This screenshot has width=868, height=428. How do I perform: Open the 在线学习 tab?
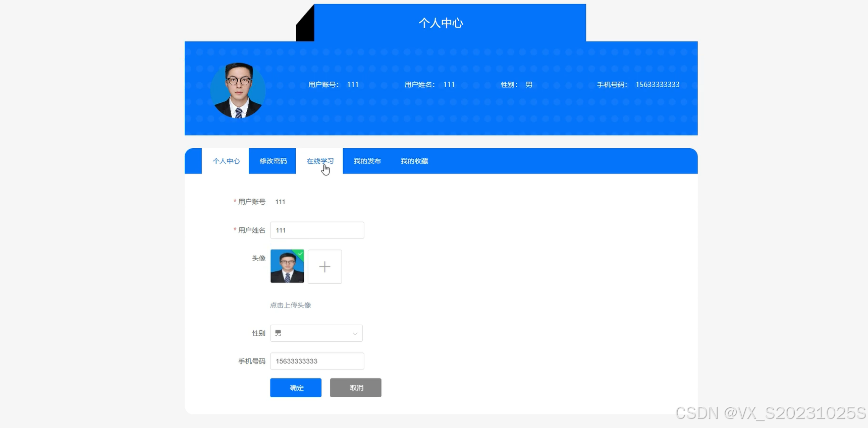click(319, 161)
